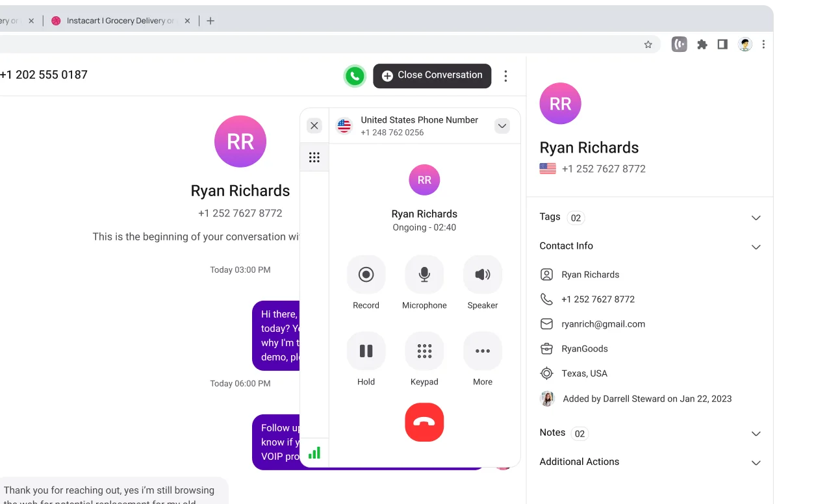This screenshot has width=816, height=504.
Task: Open the three-dot conversation options menu
Action: coord(505,76)
